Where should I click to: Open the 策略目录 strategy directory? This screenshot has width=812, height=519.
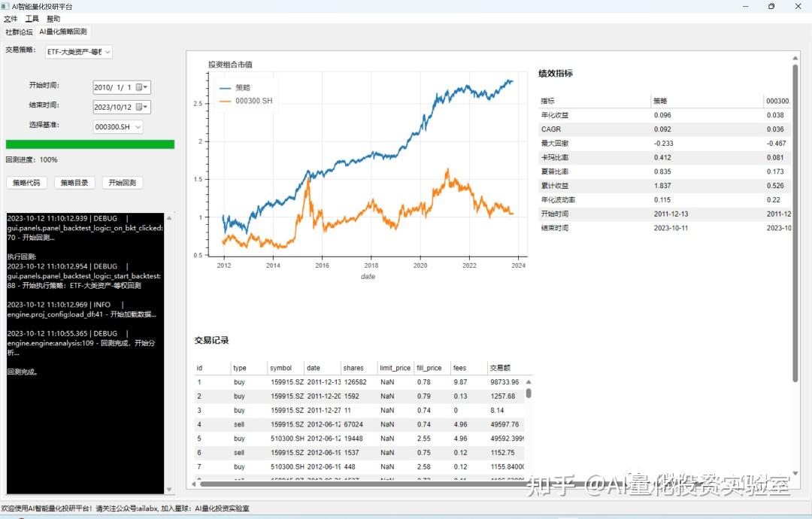tap(74, 182)
